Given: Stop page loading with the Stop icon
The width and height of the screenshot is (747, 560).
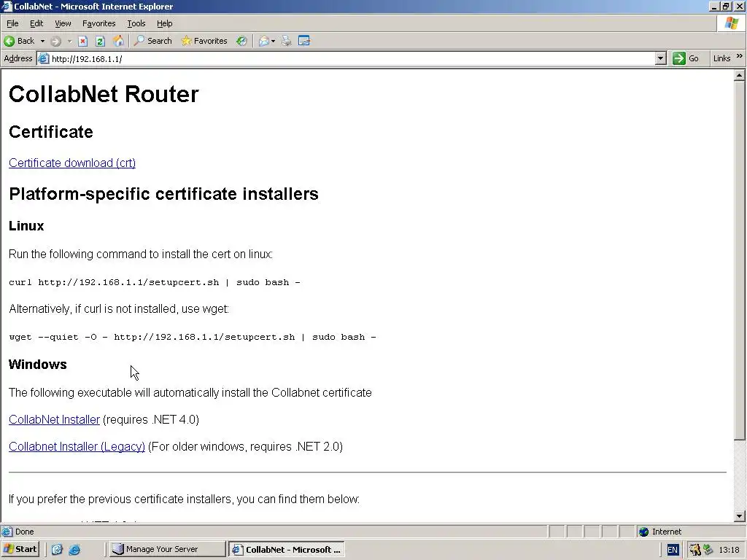Looking at the screenshot, I should (x=83, y=41).
